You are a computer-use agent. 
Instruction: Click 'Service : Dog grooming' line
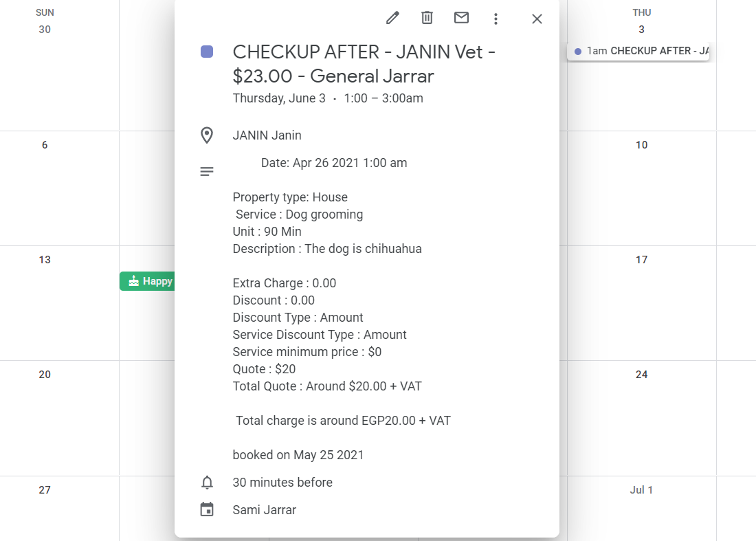click(x=300, y=214)
